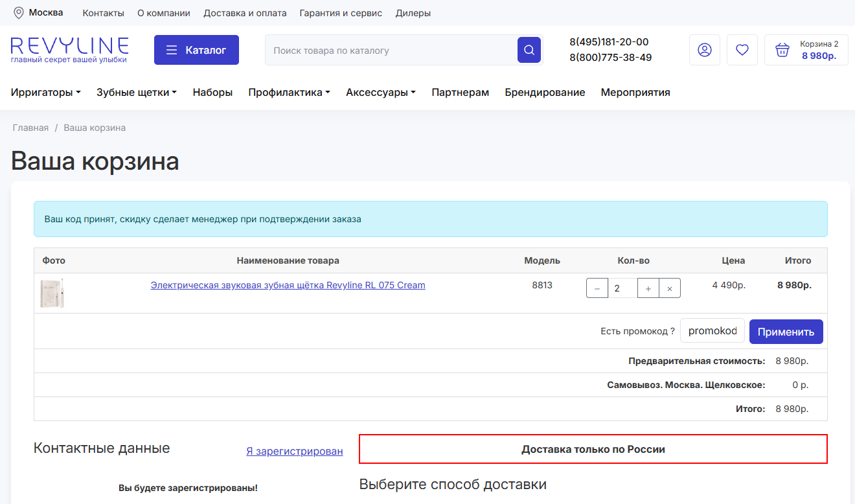
Task: Expand the Зубные щетки dropdown menu
Action: coord(136,93)
